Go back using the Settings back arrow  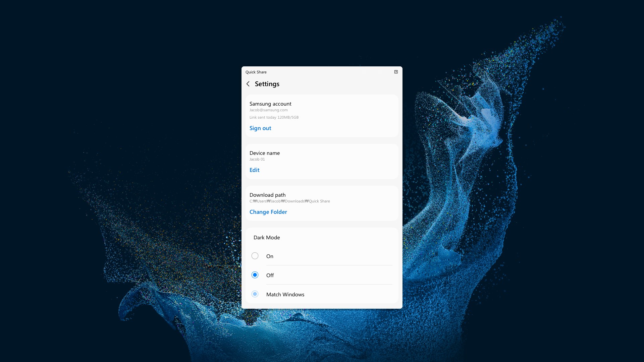[x=248, y=84]
